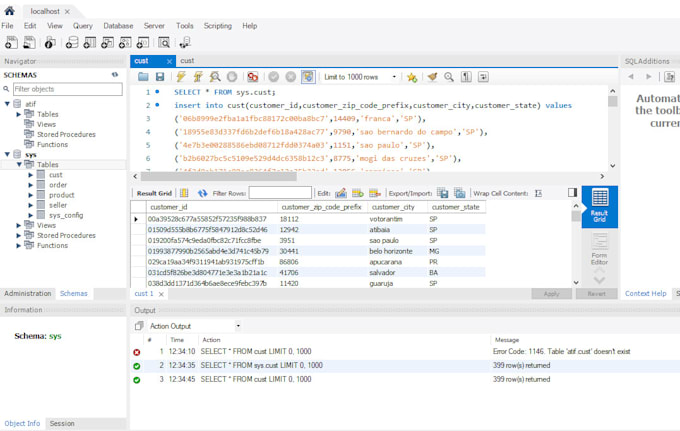The image size is (680, 431).
Task: Expand atif Tables node
Action: click(x=19, y=114)
